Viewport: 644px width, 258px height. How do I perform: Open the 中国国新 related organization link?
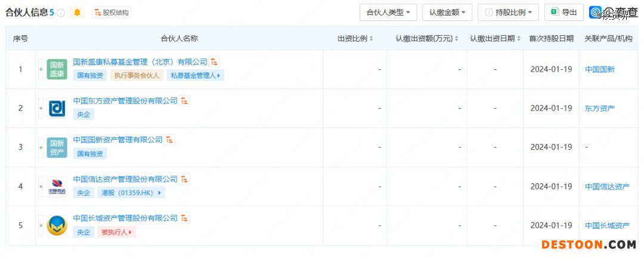600,69
